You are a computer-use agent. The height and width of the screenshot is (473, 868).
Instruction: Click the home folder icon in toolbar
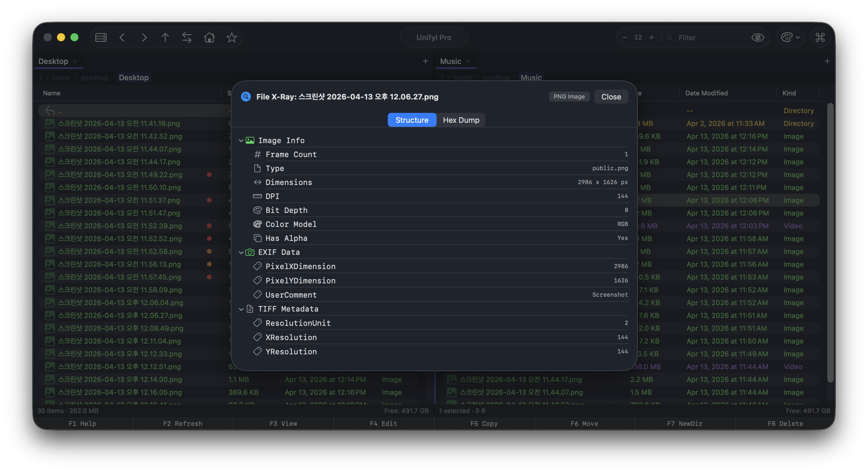[x=209, y=38]
